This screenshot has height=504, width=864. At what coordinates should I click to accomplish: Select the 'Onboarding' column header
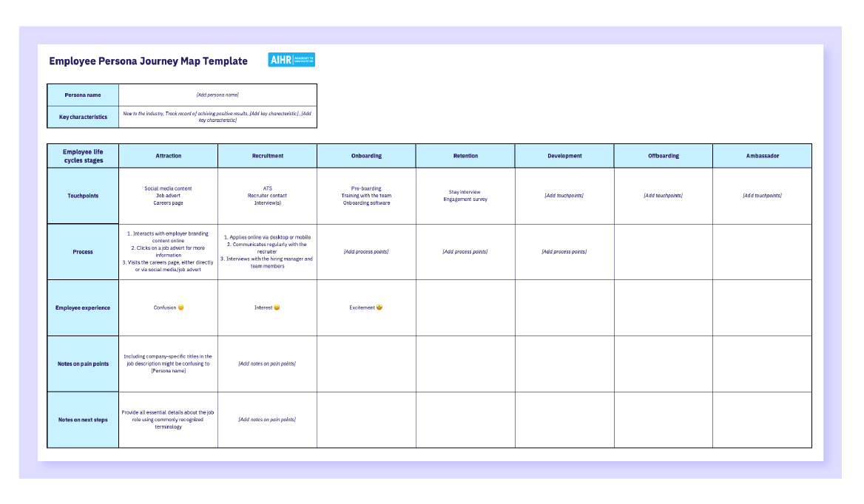point(366,156)
